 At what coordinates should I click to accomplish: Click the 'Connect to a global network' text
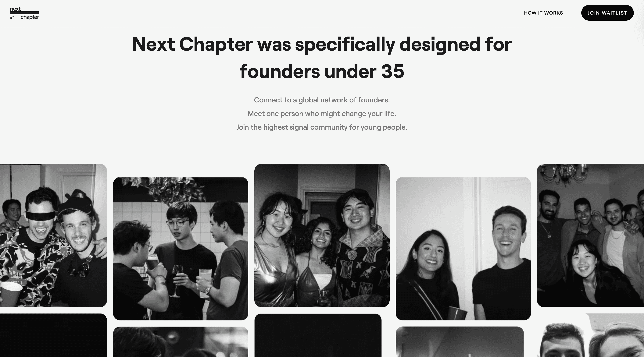(322, 100)
